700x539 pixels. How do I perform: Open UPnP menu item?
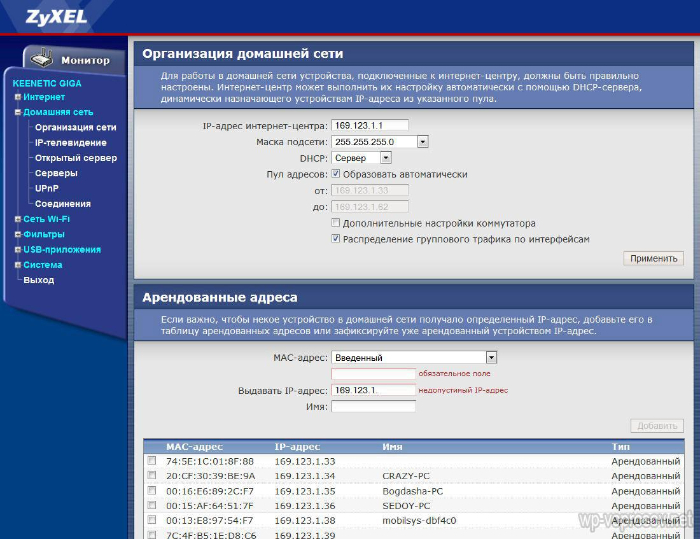[x=46, y=188]
